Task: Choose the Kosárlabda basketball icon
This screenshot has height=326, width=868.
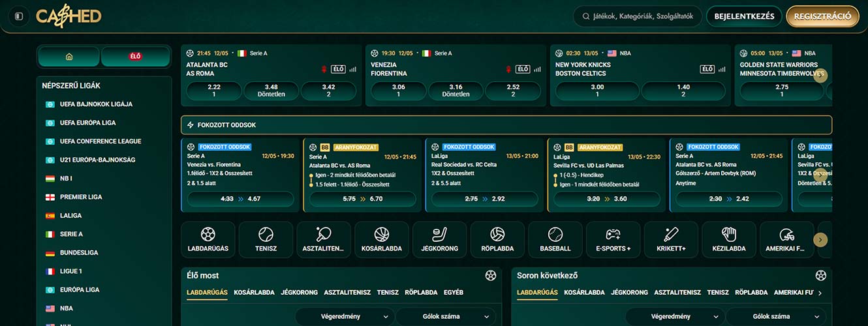Action: click(382, 240)
